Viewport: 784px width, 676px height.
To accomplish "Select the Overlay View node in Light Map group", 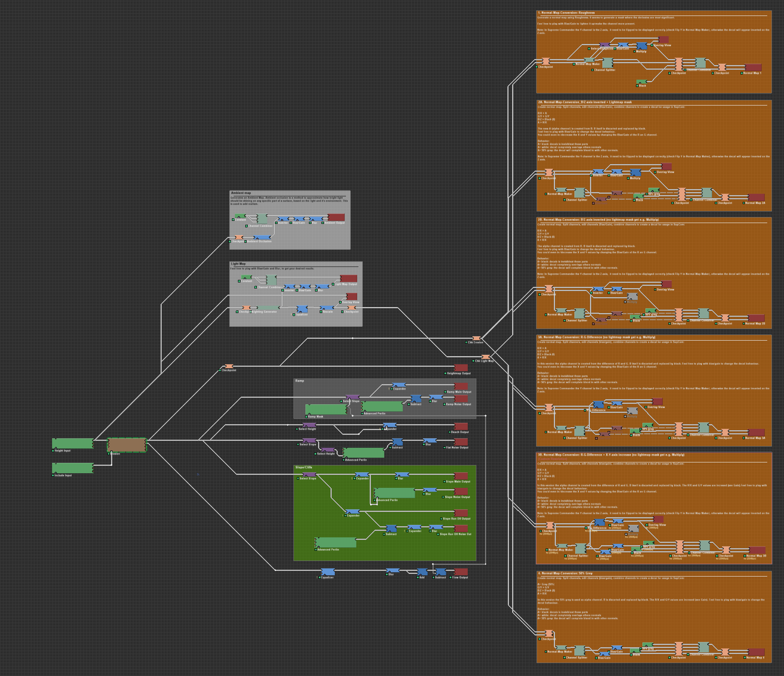I will point(352,296).
